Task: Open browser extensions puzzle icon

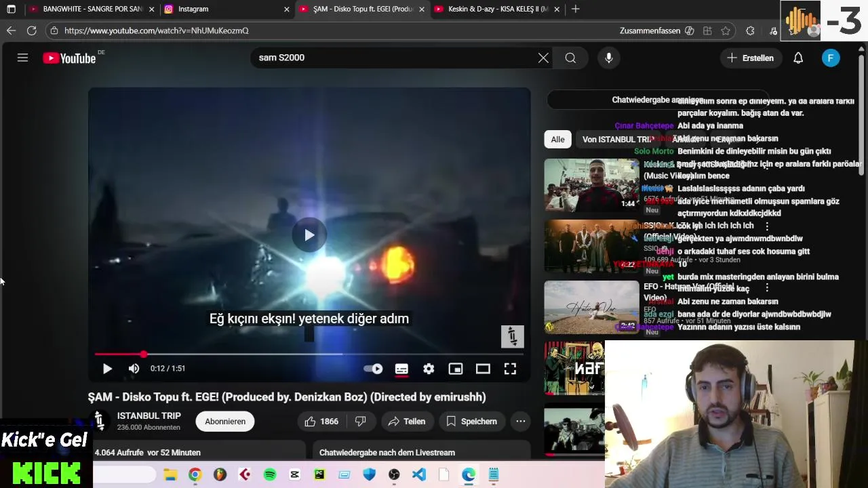Action: coord(750,30)
